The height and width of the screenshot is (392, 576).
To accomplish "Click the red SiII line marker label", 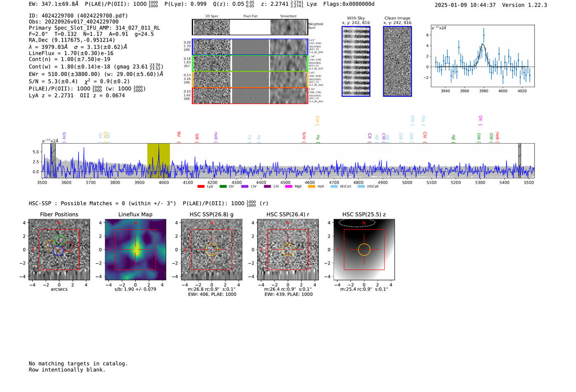I will click(x=197, y=137).
